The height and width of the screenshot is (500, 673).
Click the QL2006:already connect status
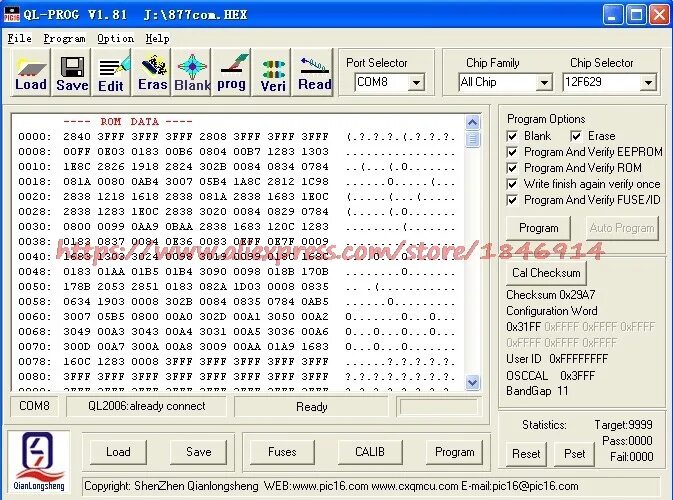coord(146,406)
